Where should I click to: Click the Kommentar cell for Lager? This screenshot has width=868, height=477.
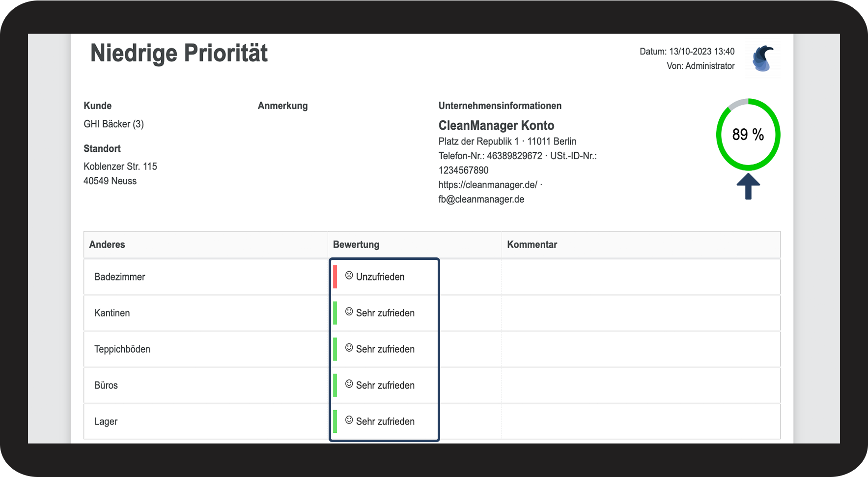pos(640,421)
